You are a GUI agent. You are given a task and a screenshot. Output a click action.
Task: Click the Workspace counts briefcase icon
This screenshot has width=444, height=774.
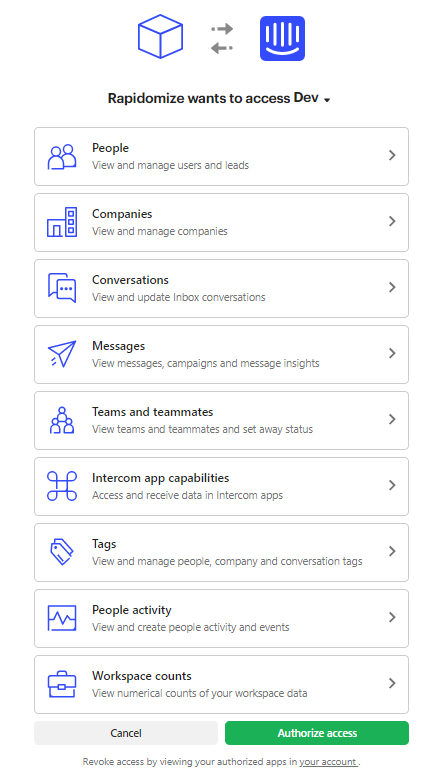62,684
